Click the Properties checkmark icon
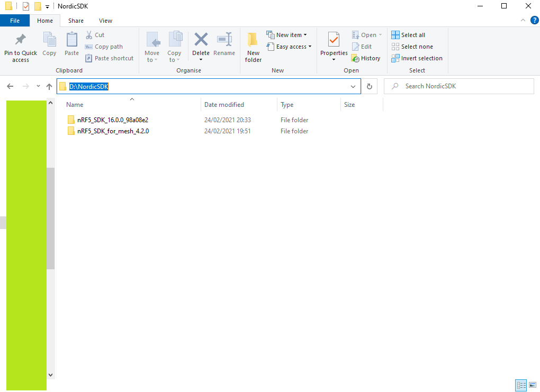The width and height of the screenshot is (540, 392). click(x=334, y=40)
